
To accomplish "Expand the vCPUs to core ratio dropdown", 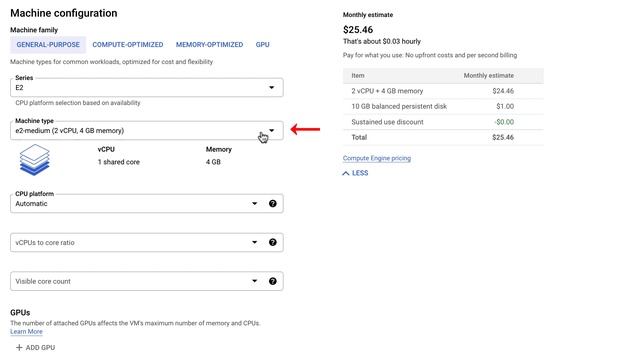I will [x=147, y=242].
